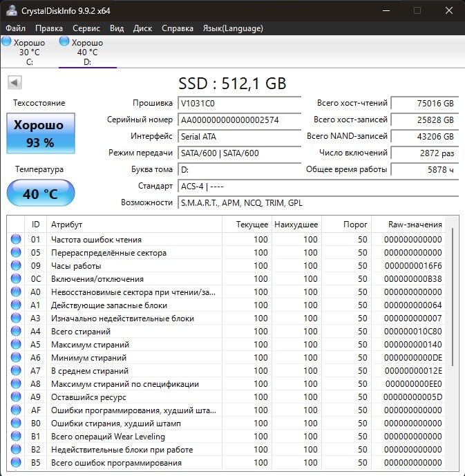
Task: Open the Справка menu
Action: (178, 28)
